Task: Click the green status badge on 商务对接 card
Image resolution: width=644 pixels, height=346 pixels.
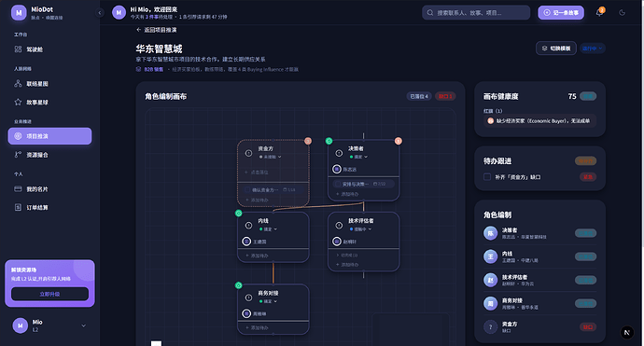Action: coord(239,285)
